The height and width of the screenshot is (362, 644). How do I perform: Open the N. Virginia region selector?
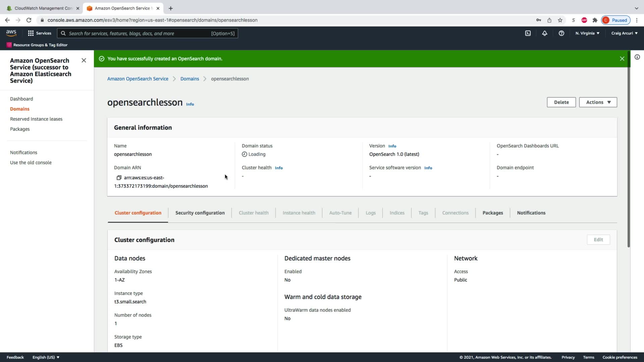[587, 33]
